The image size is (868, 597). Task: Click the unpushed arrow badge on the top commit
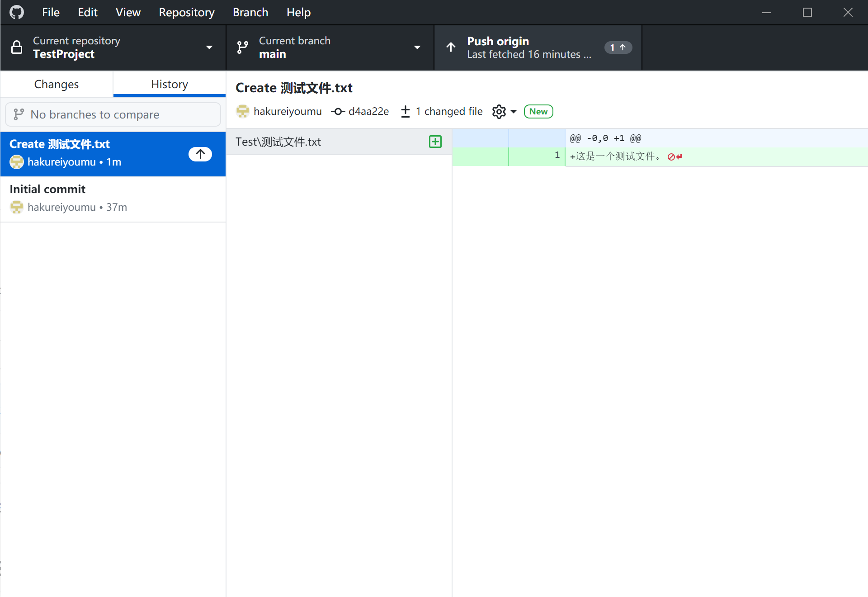(200, 154)
